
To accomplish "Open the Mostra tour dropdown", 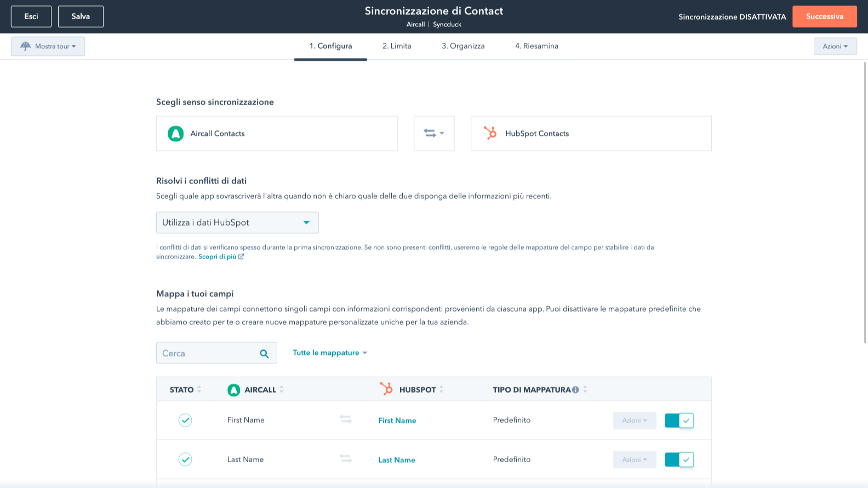I will (x=48, y=47).
